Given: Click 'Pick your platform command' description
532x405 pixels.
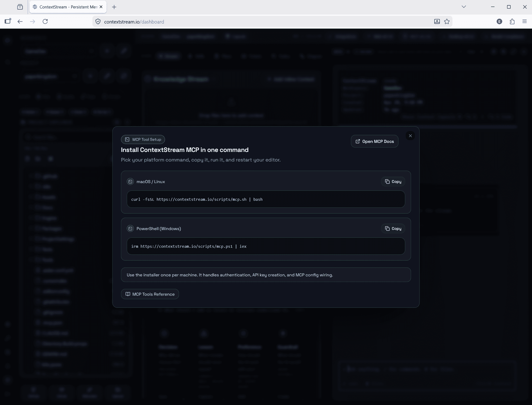Looking at the screenshot, I should click(201, 160).
